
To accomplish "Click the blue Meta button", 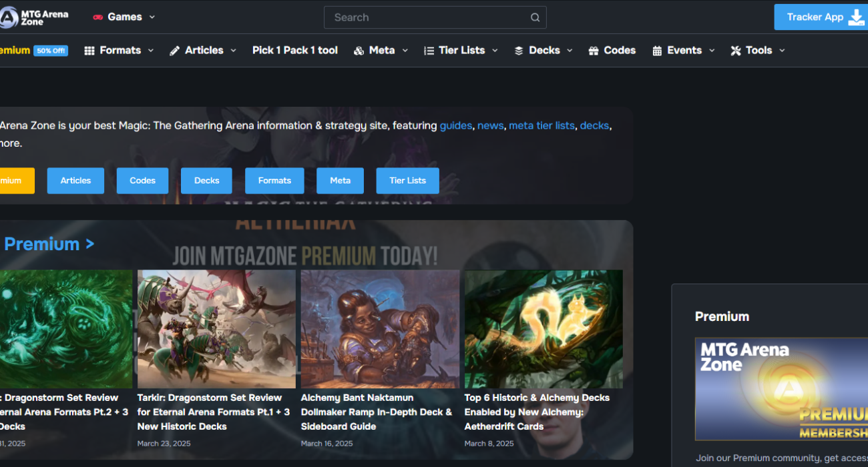I will [340, 181].
